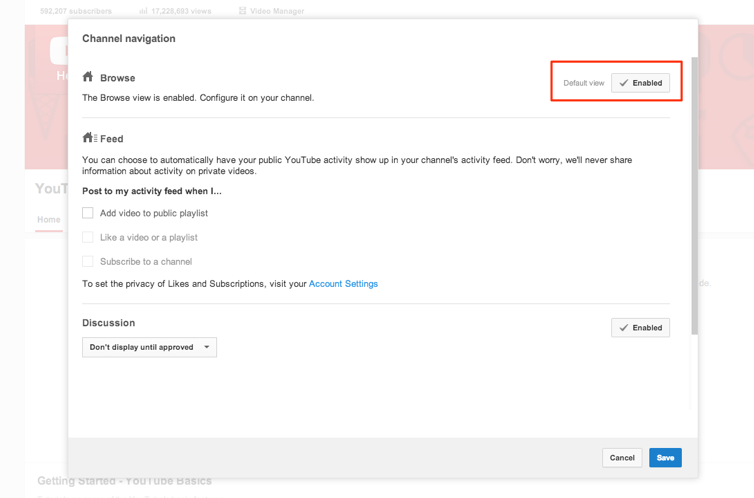Switch to the Home tab behind dialog
Screen dimensions: 754x498
click(x=49, y=220)
